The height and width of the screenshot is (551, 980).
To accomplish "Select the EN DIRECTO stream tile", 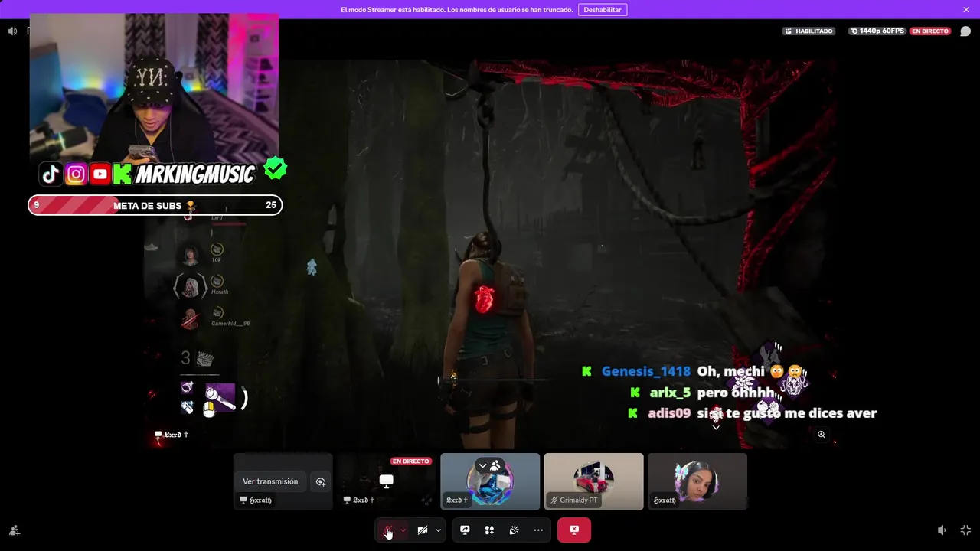I will tap(387, 481).
